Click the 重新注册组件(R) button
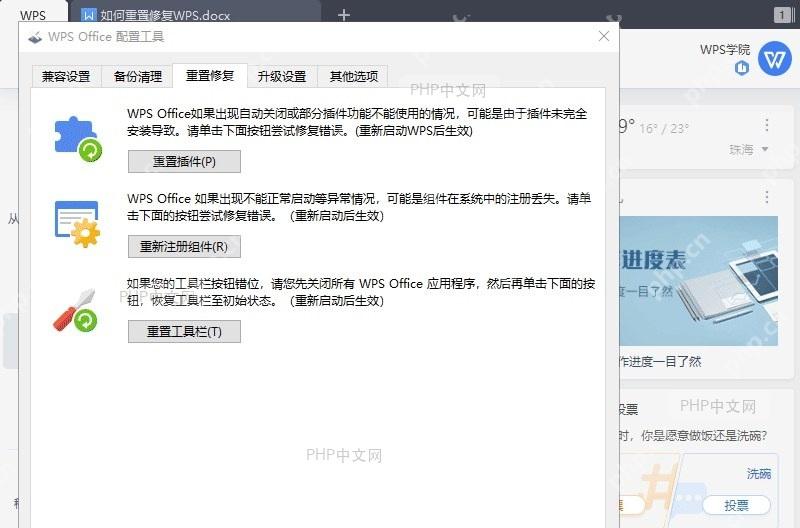Viewport: 800px width, 528px height. point(184,246)
